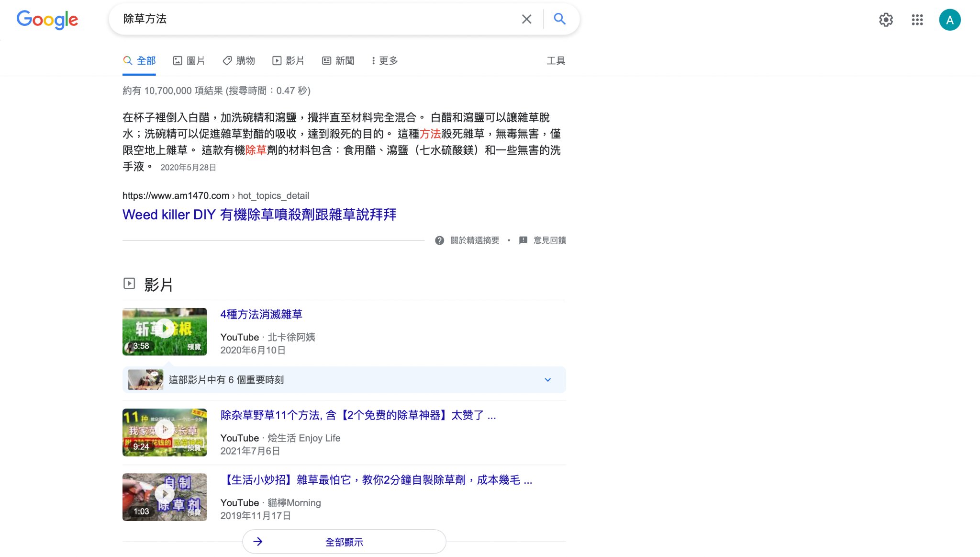Play the 1:03 自制除草剂 video thumbnail
The width and height of the screenshot is (980, 557).
click(x=165, y=497)
